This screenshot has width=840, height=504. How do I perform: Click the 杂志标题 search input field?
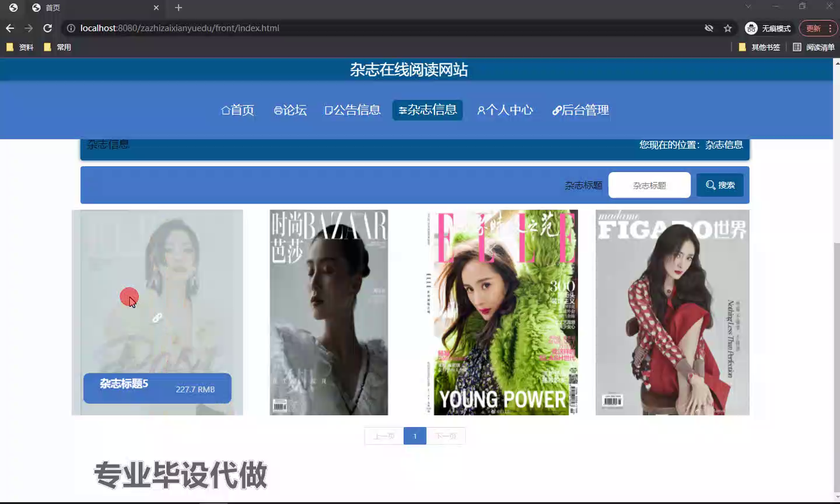pyautogui.click(x=649, y=185)
